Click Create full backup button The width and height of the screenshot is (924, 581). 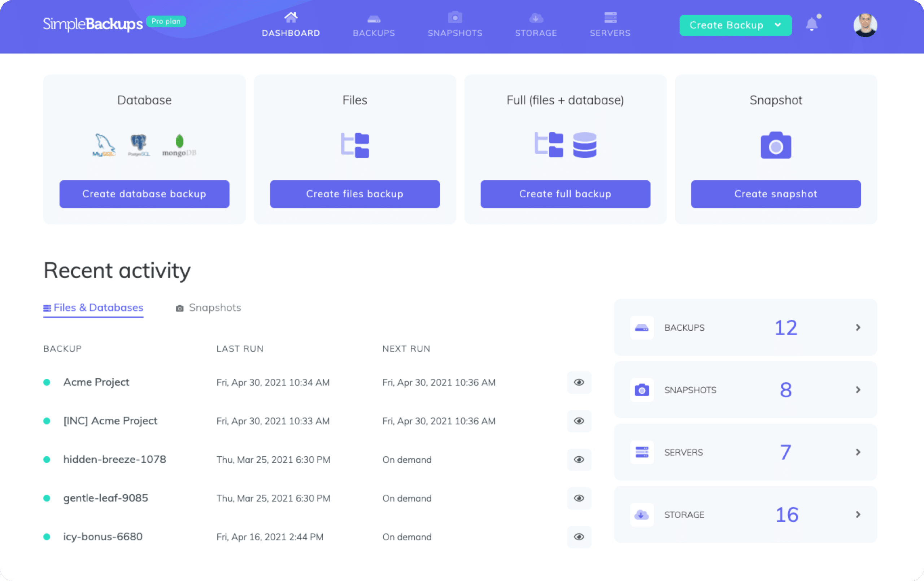[x=565, y=194]
